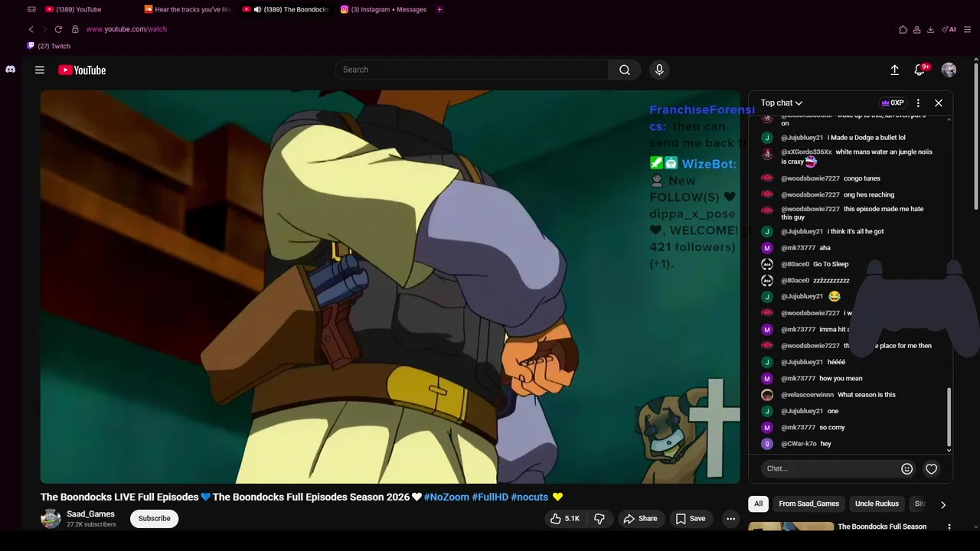Open Discord from the browser sidebar
Image resolution: width=980 pixels, height=551 pixels.
coord(10,69)
